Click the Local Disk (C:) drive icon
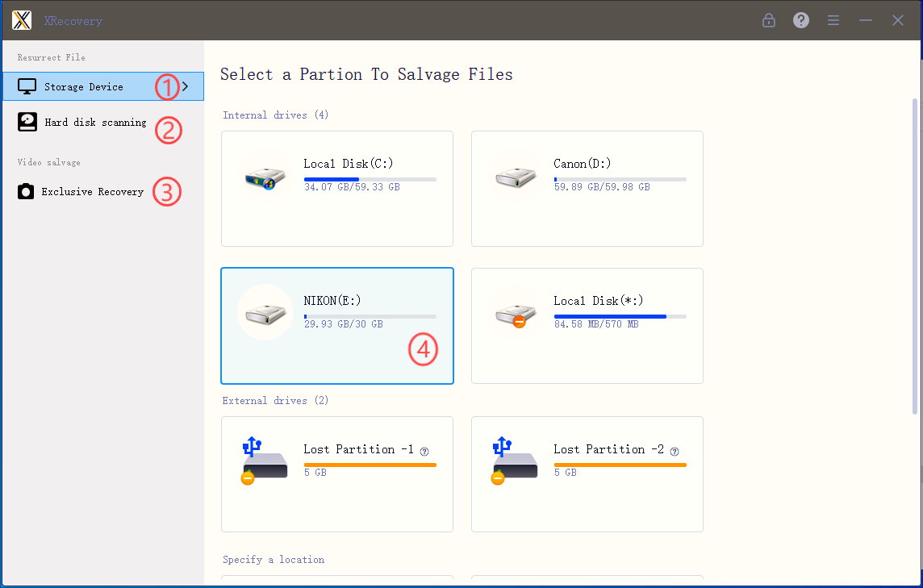The width and height of the screenshot is (923, 588). [x=265, y=177]
